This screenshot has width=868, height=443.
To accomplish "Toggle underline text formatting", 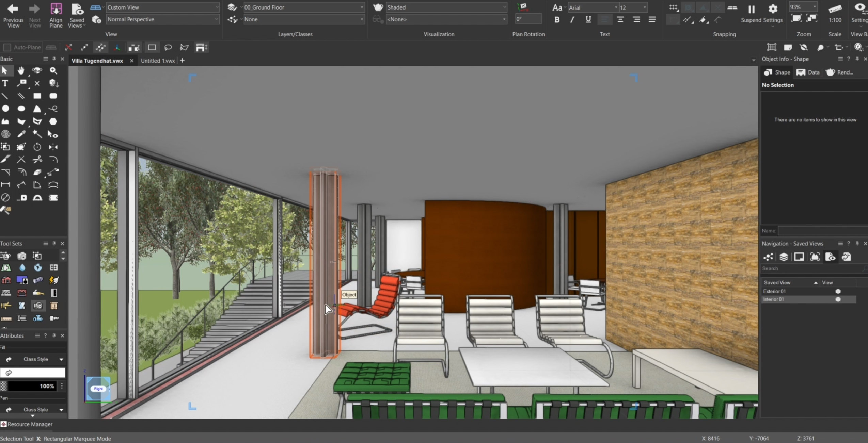I will click(x=588, y=19).
